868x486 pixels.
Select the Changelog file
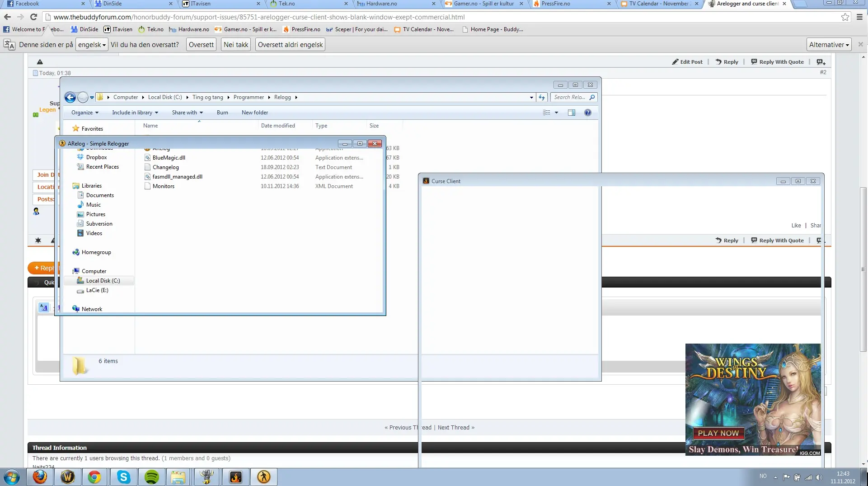[165, 167]
